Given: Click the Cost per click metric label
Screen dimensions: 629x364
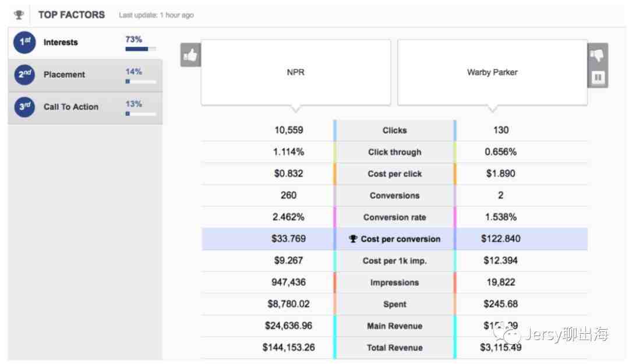Looking at the screenshot, I should click(395, 174).
